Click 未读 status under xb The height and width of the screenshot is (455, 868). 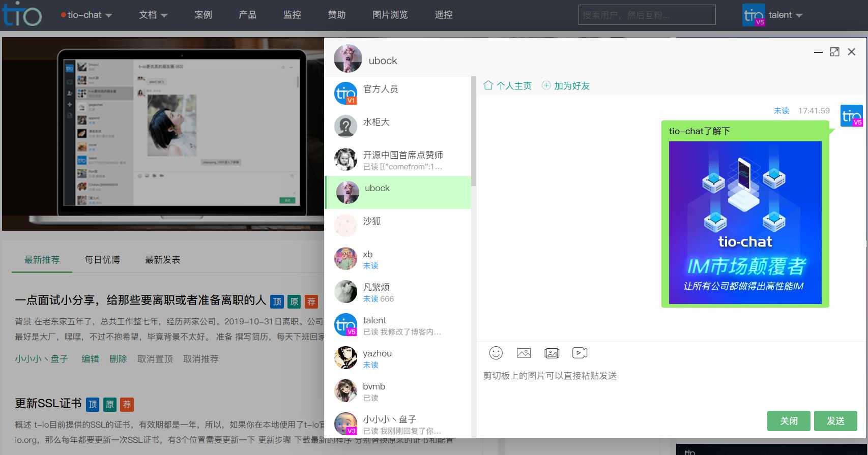(370, 266)
